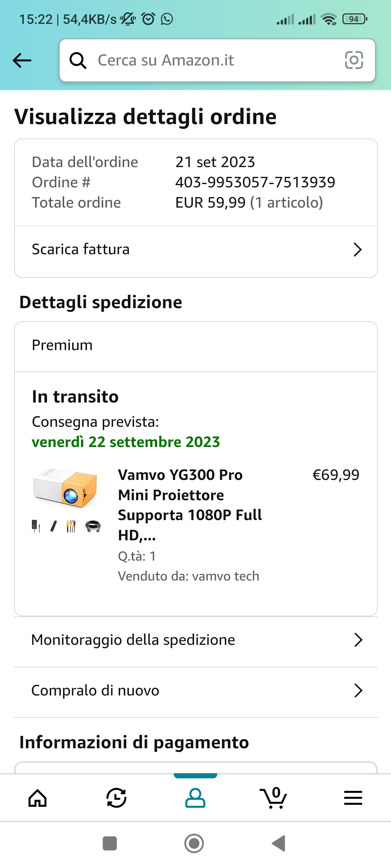This screenshot has height=868, width=391.
Task: Tap Monitoraggio della spedizione link
Action: coord(133,640)
